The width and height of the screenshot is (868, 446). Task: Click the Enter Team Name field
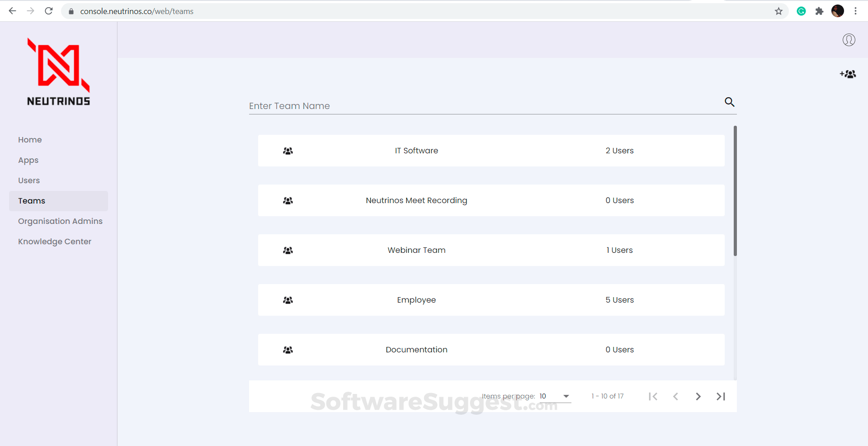(x=484, y=106)
